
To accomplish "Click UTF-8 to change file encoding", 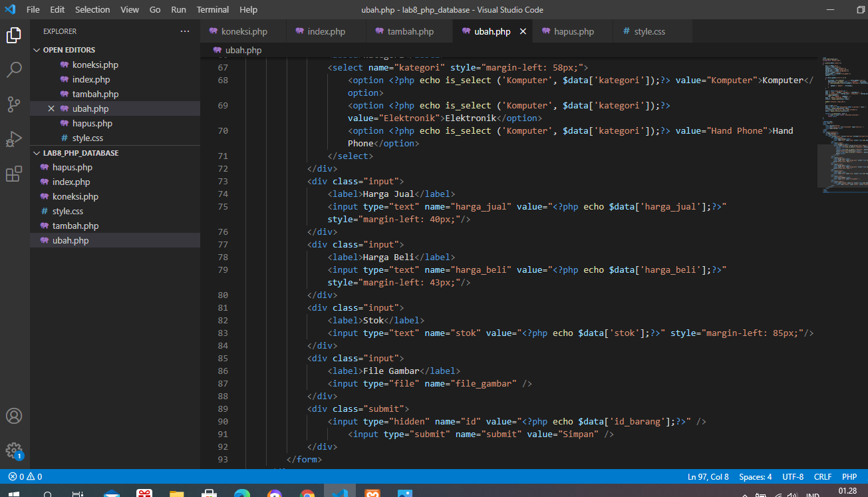I will point(793,476).
